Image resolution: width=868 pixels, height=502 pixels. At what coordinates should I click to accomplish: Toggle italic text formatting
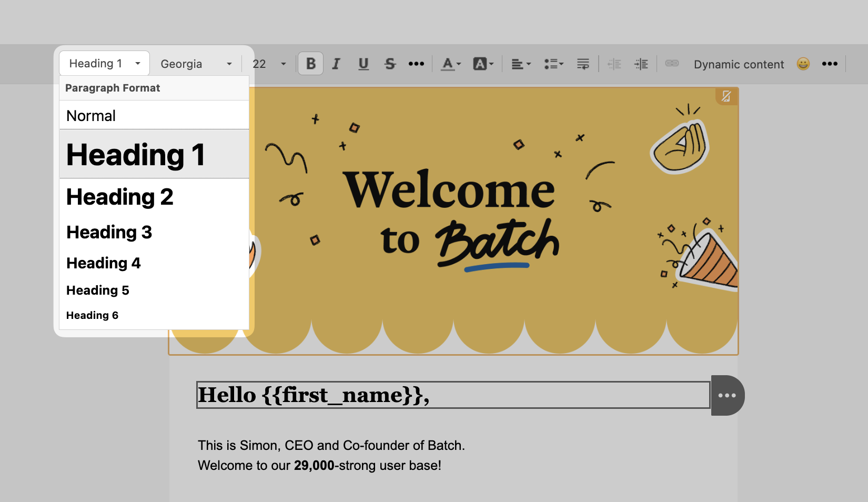pyautogui.click(x=336, y=64)
